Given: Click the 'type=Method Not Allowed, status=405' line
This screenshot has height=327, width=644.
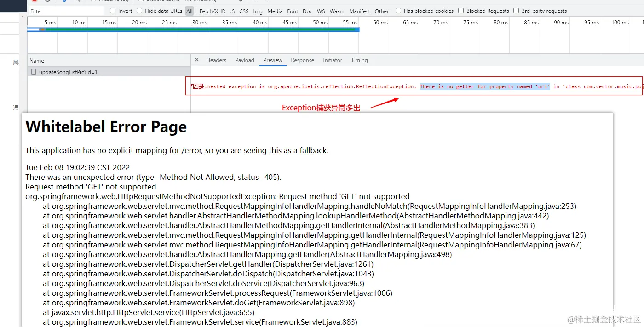Looking at the screenshot, I should (153, 177).
